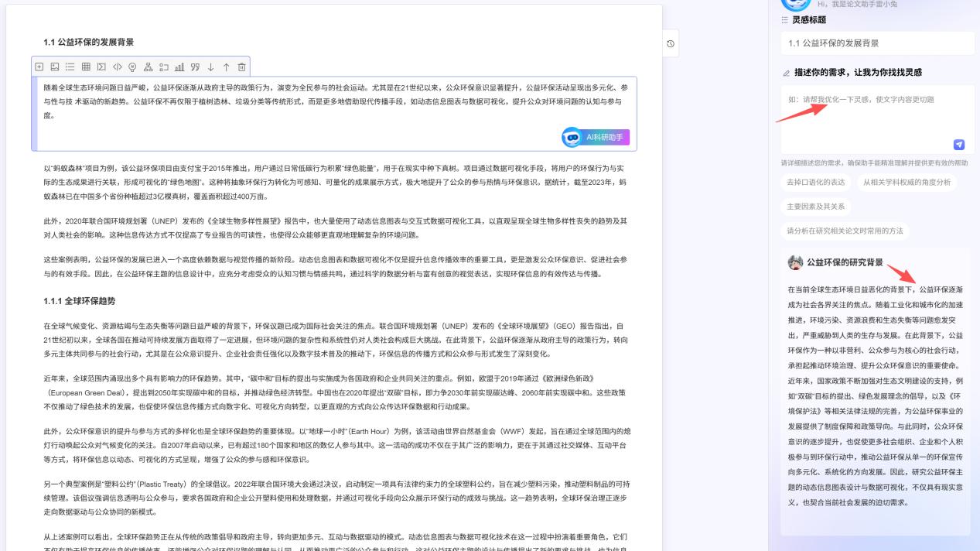The image size is (980, 551).
Task: Click the avatar next to 公益环保的研究背景
Action: click(x=795, y=262)
